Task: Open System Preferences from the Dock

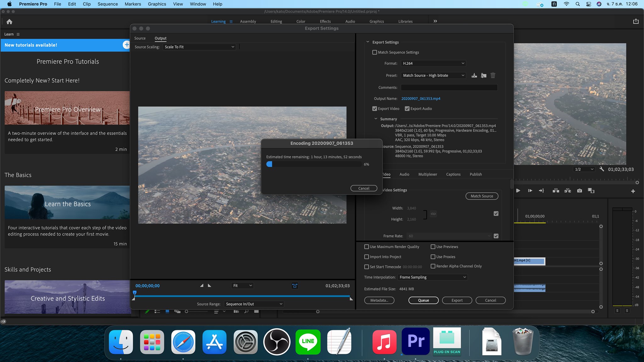Action: coord(245,342)
